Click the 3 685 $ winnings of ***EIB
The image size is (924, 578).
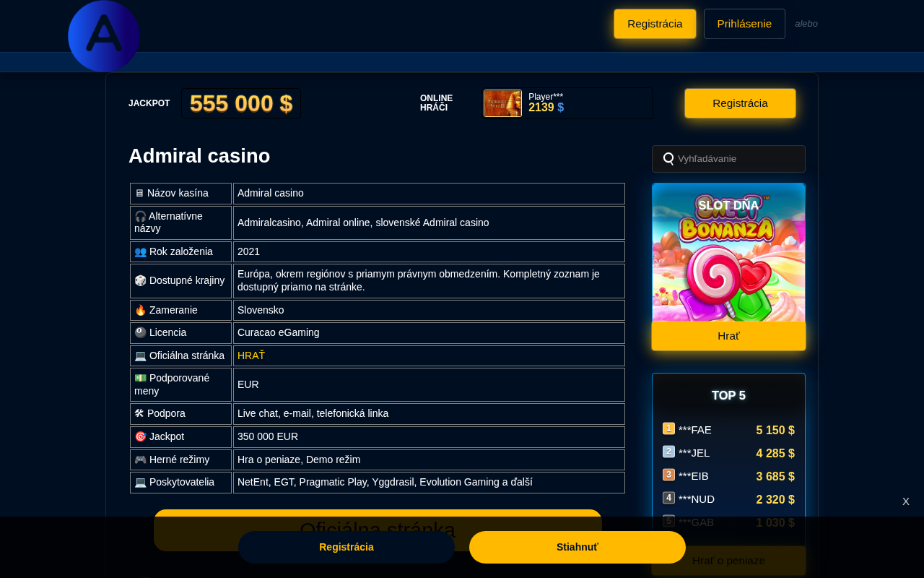click(x=775, y=477)
